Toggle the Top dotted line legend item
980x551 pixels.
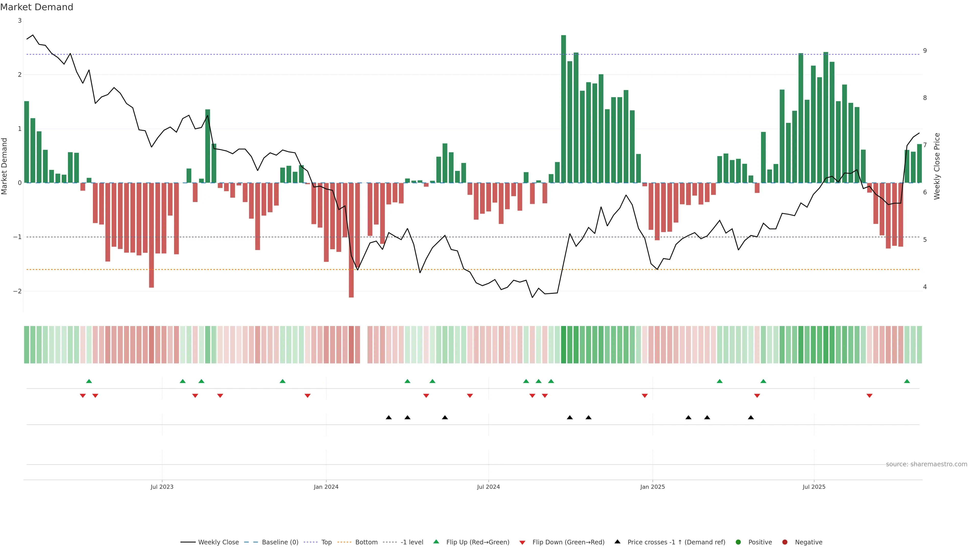326,542
